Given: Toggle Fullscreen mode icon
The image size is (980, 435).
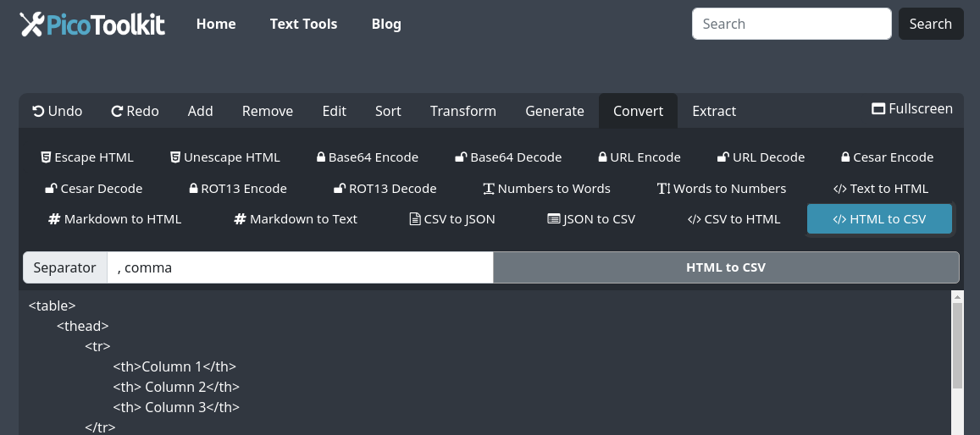Looking at the screenshot, I should pyautogui.click(x=878, y=109).
